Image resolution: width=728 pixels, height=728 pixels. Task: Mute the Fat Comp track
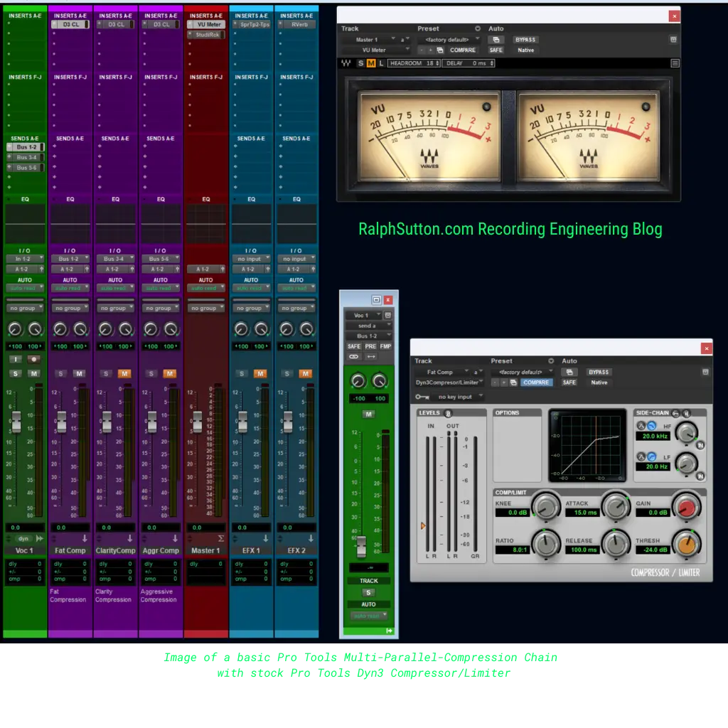point(80,374)
